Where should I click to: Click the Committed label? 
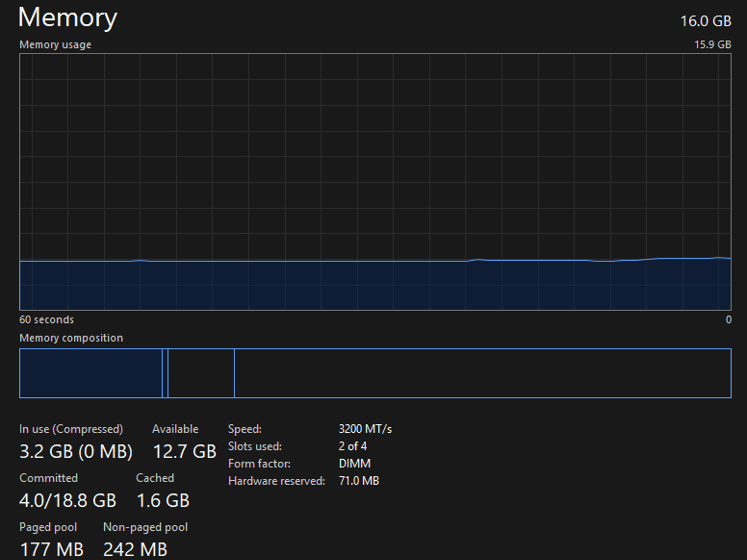pos(49,478)
